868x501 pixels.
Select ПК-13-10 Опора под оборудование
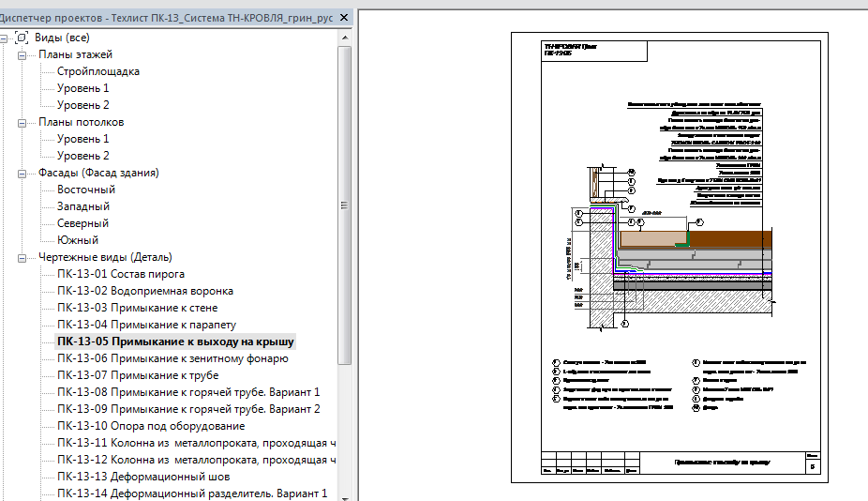151,426
